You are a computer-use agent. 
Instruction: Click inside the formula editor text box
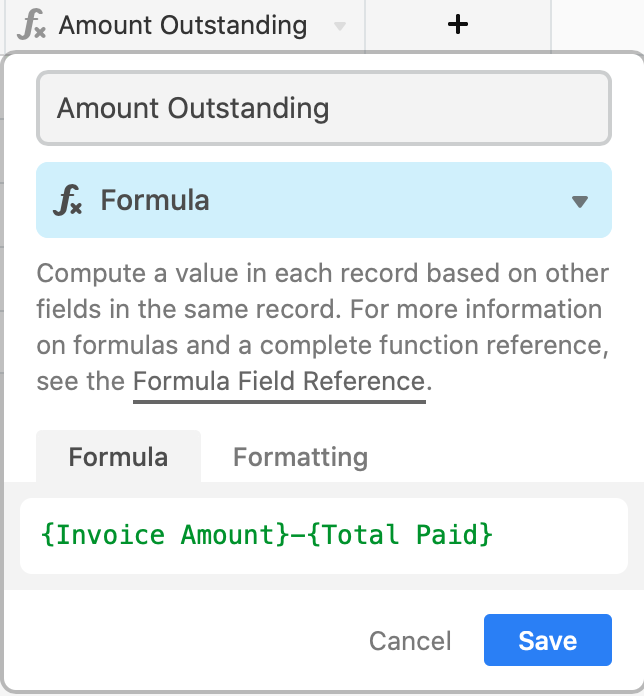tap(324, 536)
